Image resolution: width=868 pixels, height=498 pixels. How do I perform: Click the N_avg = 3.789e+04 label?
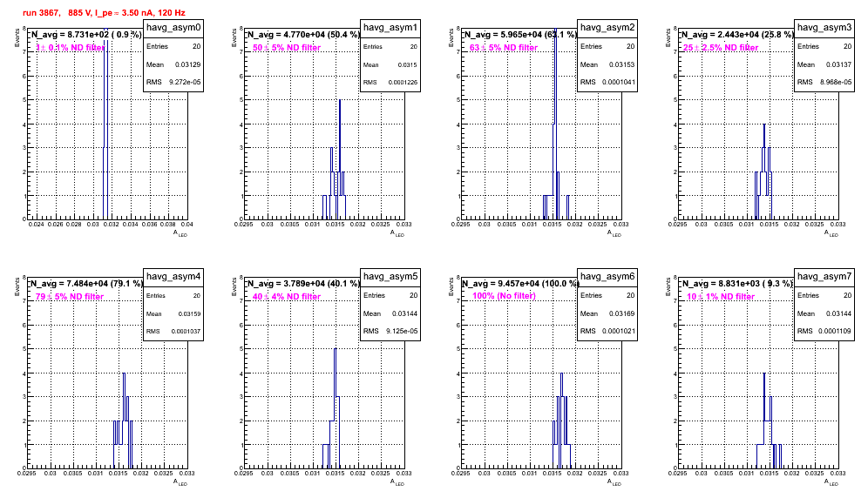(302, 283)
